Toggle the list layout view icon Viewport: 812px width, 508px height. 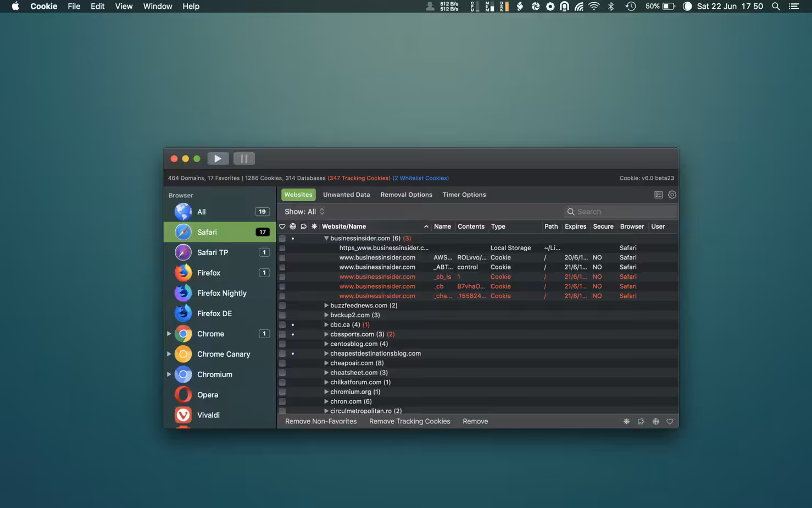click(x=658, y=195)
